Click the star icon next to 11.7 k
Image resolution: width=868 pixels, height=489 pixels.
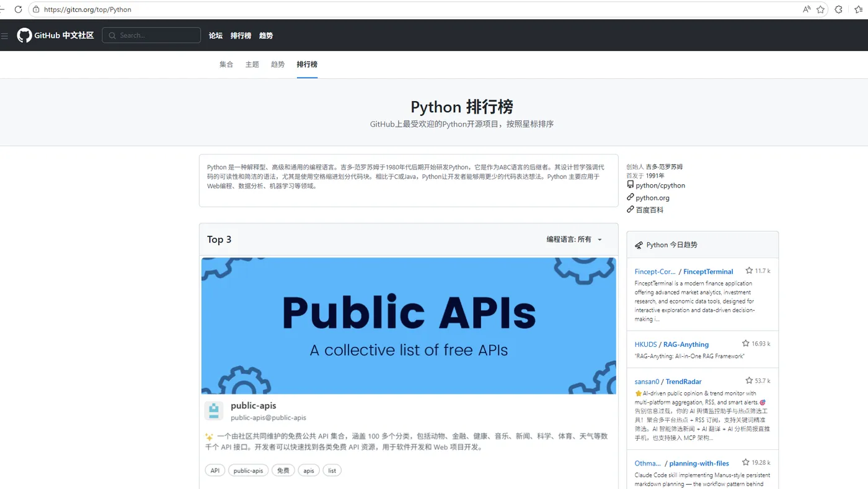click(749, 271)
